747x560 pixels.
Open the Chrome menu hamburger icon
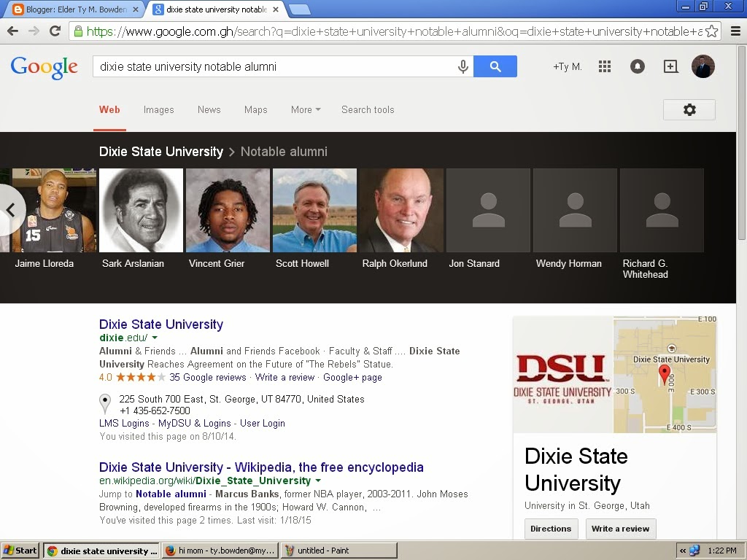735,31
